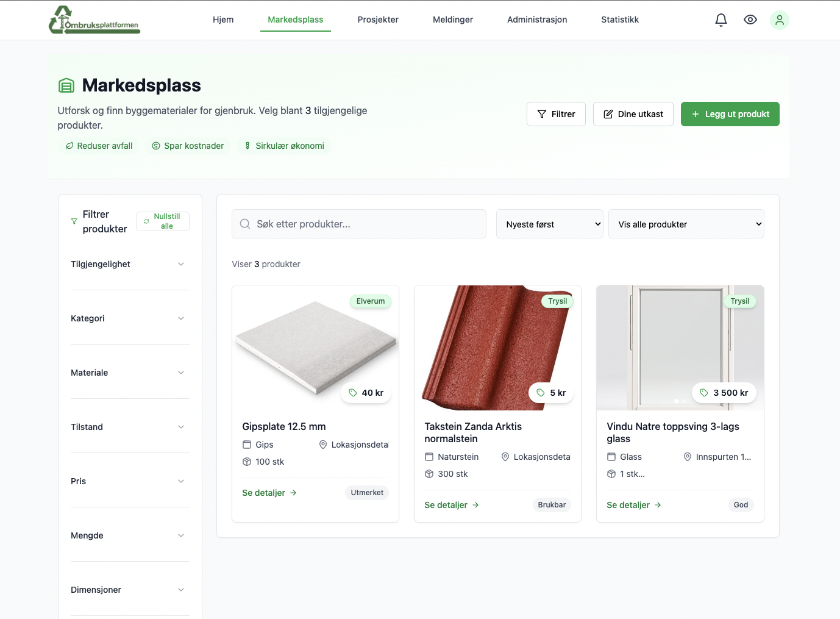The width and height of the screenshot is (840, 619).
Task: Open the Prosjekter tab
Action: pyautogui.click(x=378, y=20)
